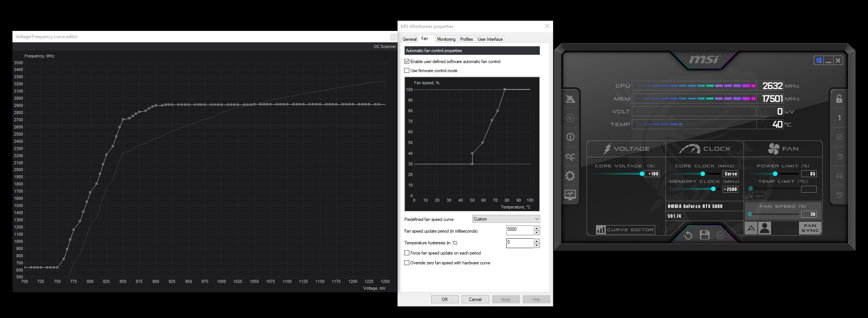This screenshot has height=318, width=868.
Task: Reset settings with the circular arrow icon
Action: point(688,235)
